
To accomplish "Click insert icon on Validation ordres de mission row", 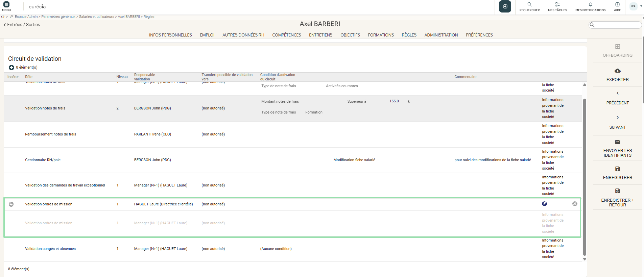I will [x=11, y=204].
